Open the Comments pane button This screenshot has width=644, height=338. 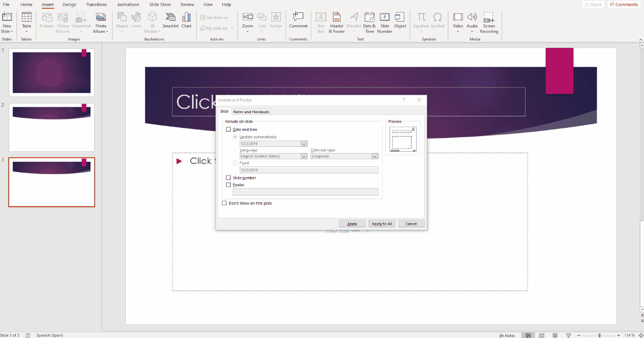[x=624, y=5]
